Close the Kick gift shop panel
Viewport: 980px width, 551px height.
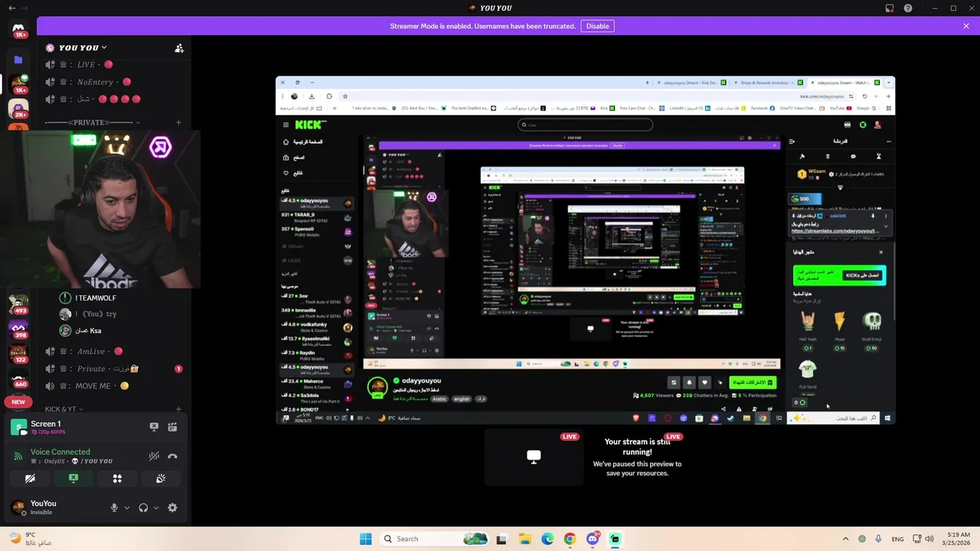pos(880,252)
